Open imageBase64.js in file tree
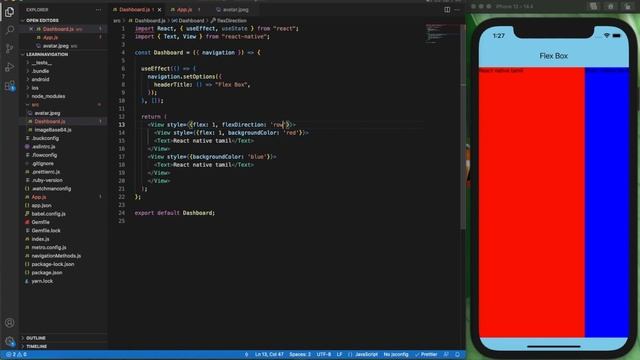This screenshot has height=360, width=640. pyautogui.click(x=53, y=130)
